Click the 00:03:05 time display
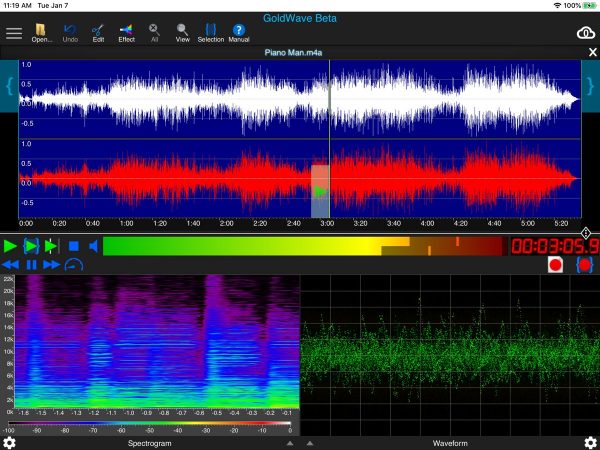 click(555, 246)
